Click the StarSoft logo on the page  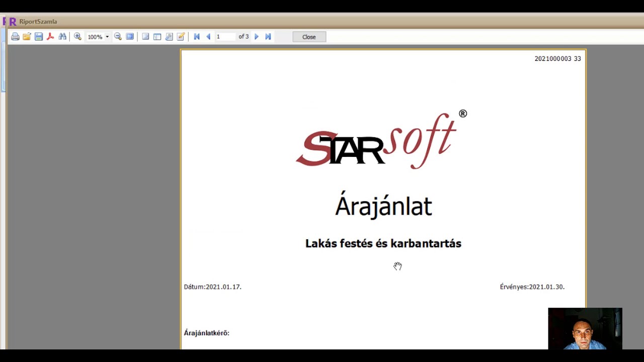[x=381, y=139]
